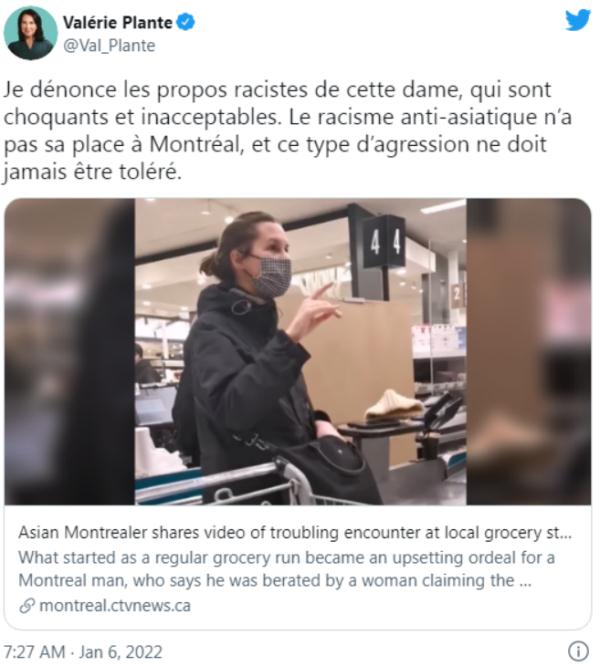Viewport: 600px width, 666px height.
Task: Open the @Val_Plante handle link
Action: (x=109, y=45)
